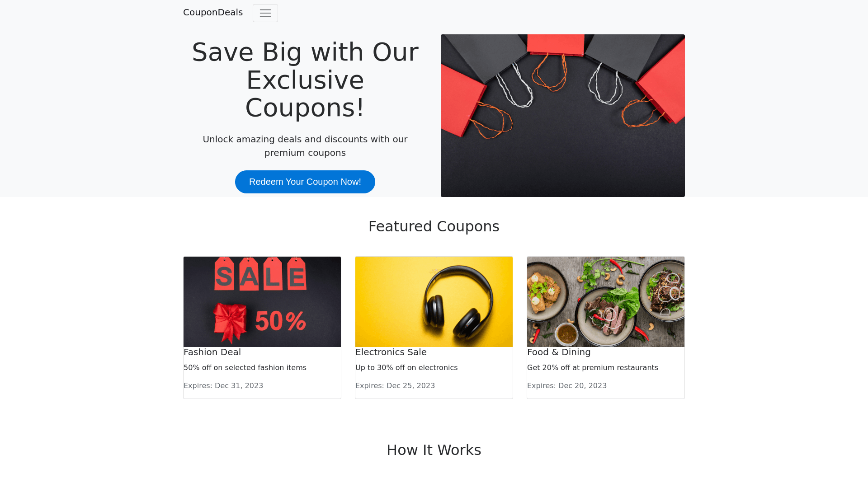Screen dimensions: 868x488
Task: Click the Expires Dec 20, 2023 label
Action: tap(567, 386)
